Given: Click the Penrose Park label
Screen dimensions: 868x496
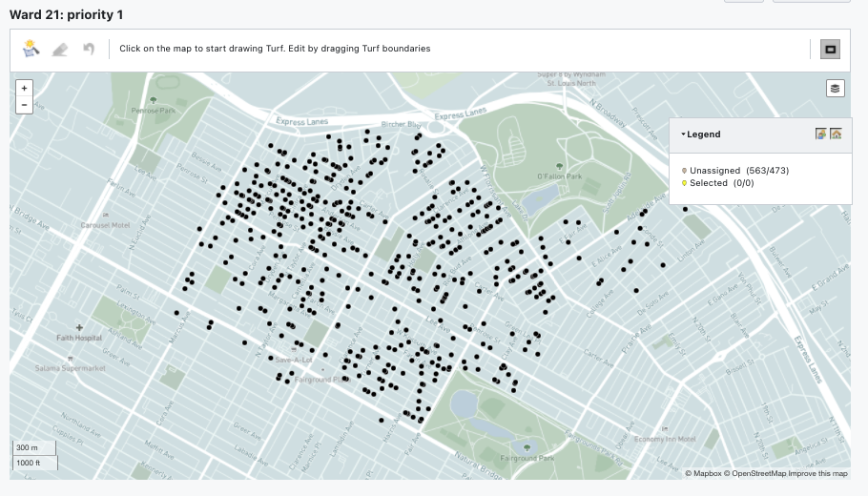Looking at the screenshot, I should click(154, 111).
